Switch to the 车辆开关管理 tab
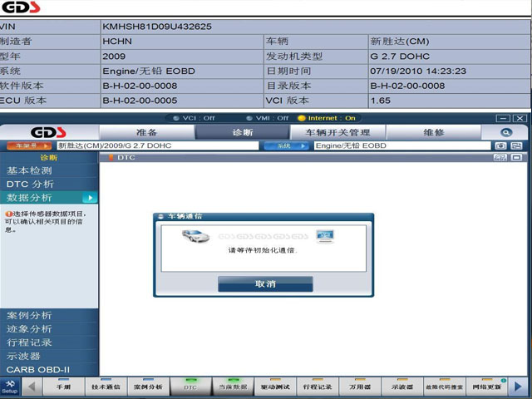This screenshot has width=532, height=399. [x=337, y=132]
